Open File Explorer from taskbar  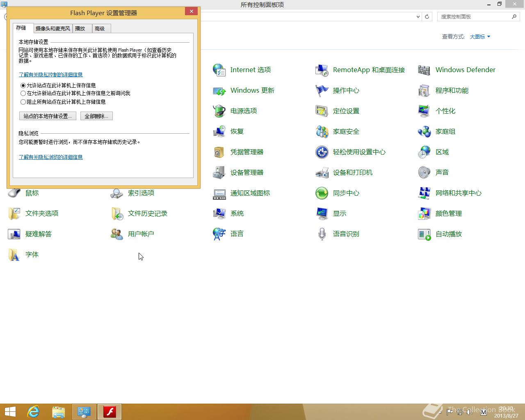[59, 412]
